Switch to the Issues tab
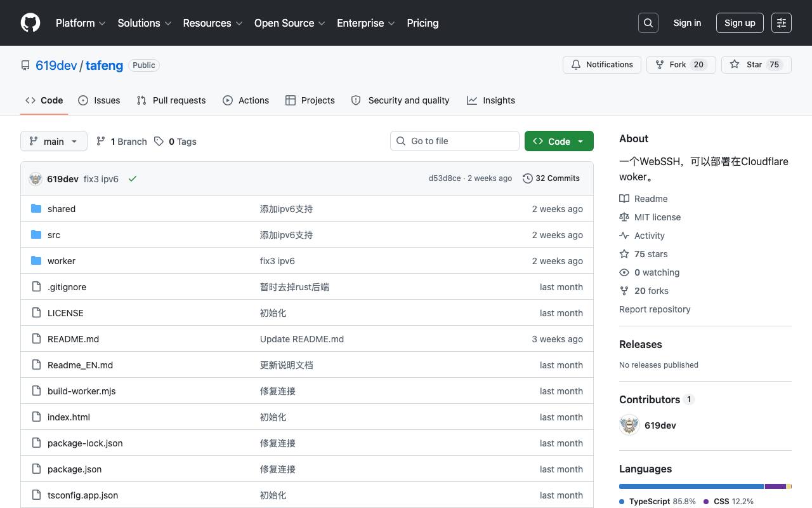812x508 pixels. (x=99, y=100)
